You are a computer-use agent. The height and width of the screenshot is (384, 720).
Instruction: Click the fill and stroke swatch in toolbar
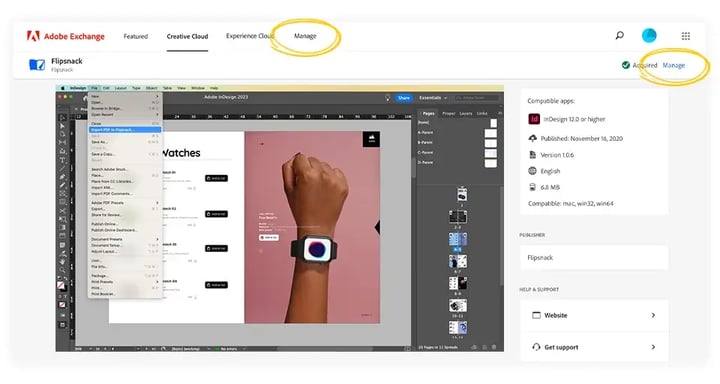(62, 287)
